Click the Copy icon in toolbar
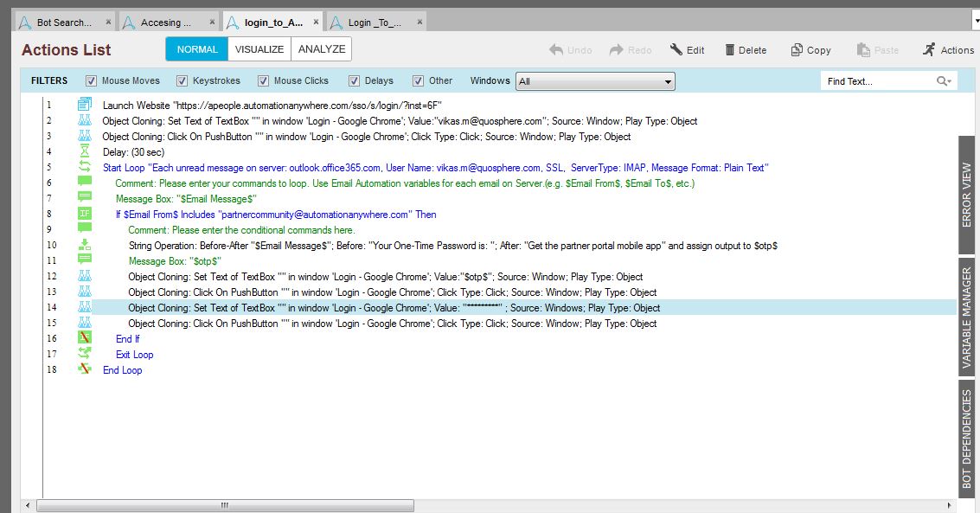 (x=797, y=50)
